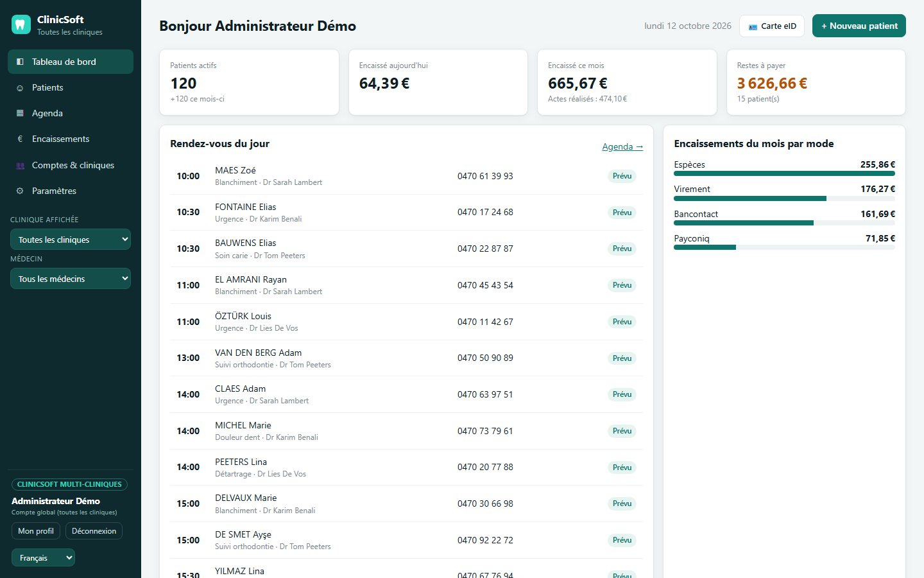Viewport: 924px width, 578px height.
Task: Click the Payconiq progress bar
Action: (x=784, y=247)
